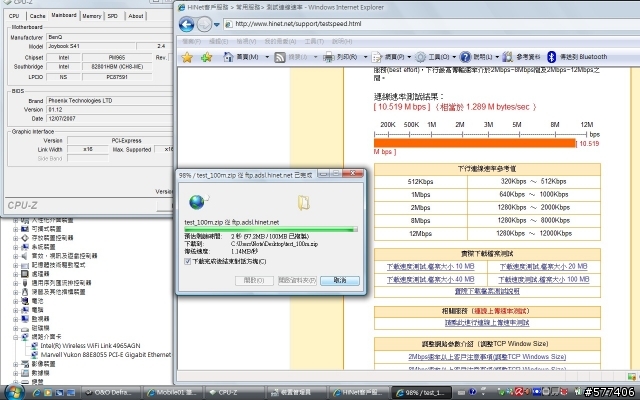This screenshot has width=640, height=400.
Task: Open the Tools (O) dropdown arrow
Action: click(x=454, y=57)
